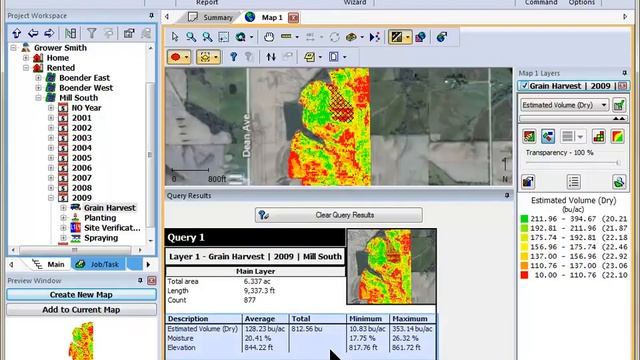Click the blue query pin tool
This screenshot has height=360, width=640.
[233, 57]
